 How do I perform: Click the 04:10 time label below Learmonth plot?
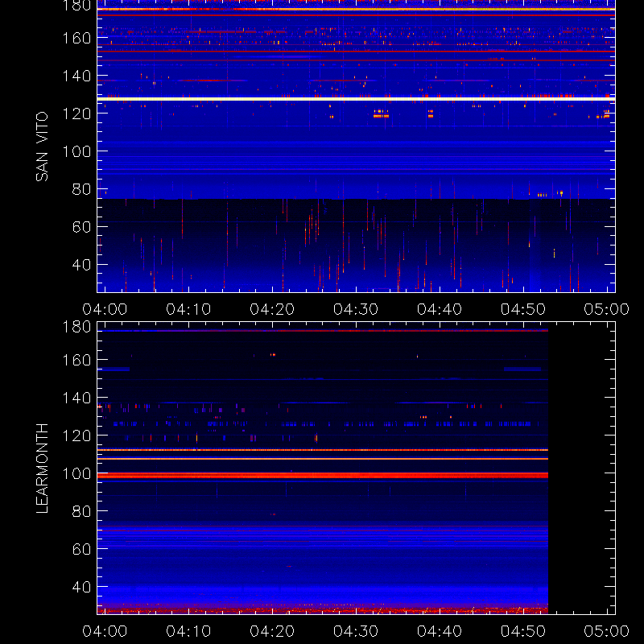(x=188, y=631)
